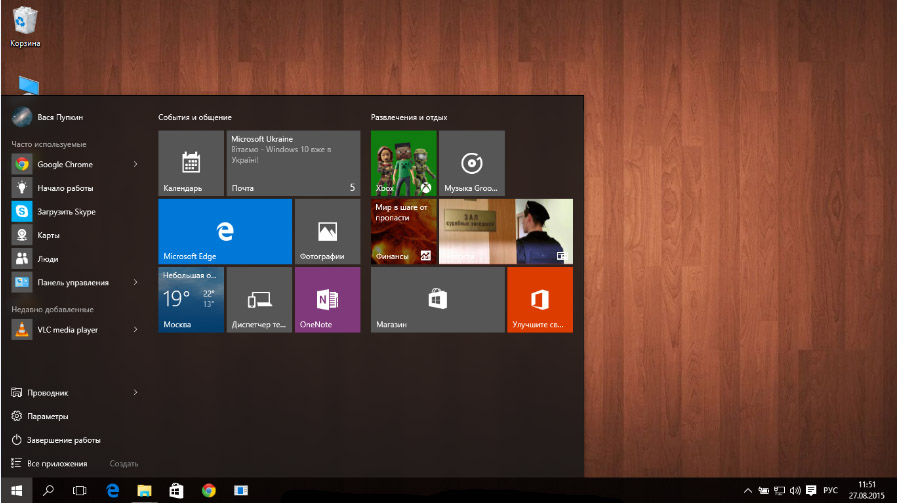
Task: Launch Chrome from the taskbar
Action: [x=209, y=490]
